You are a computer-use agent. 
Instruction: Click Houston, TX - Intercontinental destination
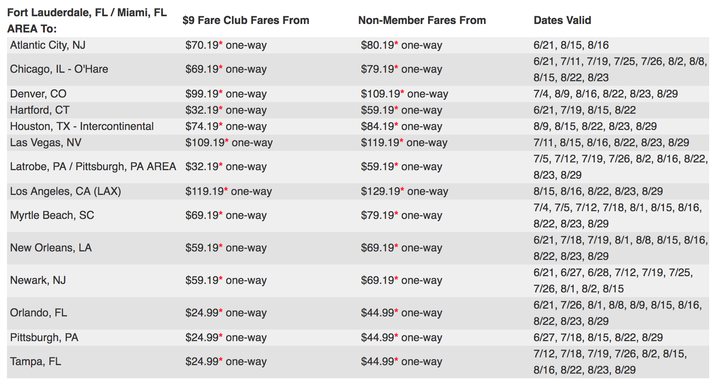[x=82, y=126]
